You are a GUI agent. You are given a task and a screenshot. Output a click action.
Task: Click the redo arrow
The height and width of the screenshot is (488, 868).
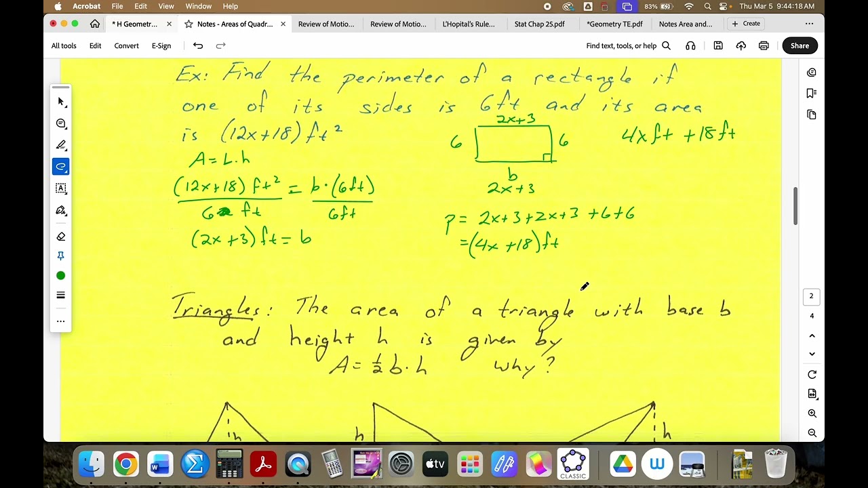(220, 45)
